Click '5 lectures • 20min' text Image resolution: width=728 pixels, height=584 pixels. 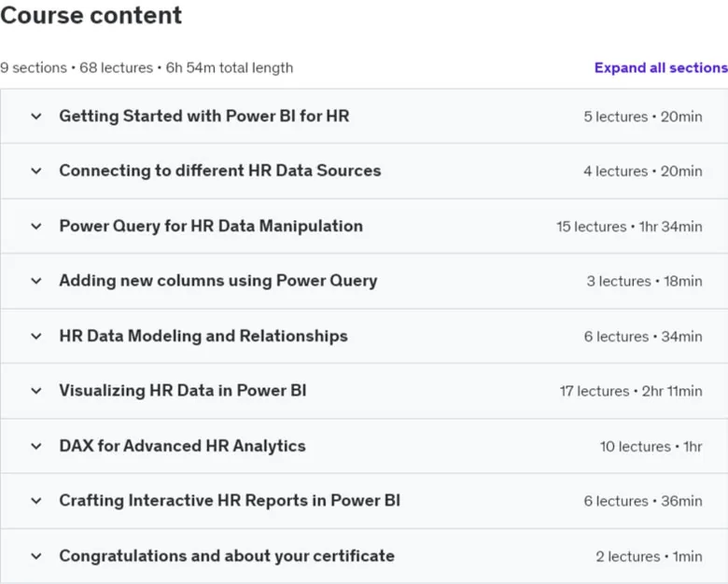[x=643, y=117]
